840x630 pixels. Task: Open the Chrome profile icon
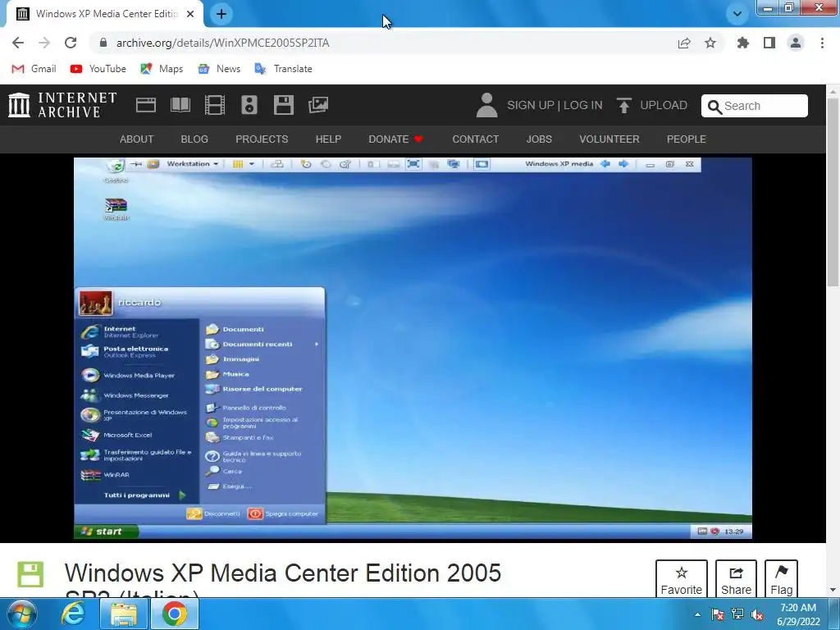796,43
